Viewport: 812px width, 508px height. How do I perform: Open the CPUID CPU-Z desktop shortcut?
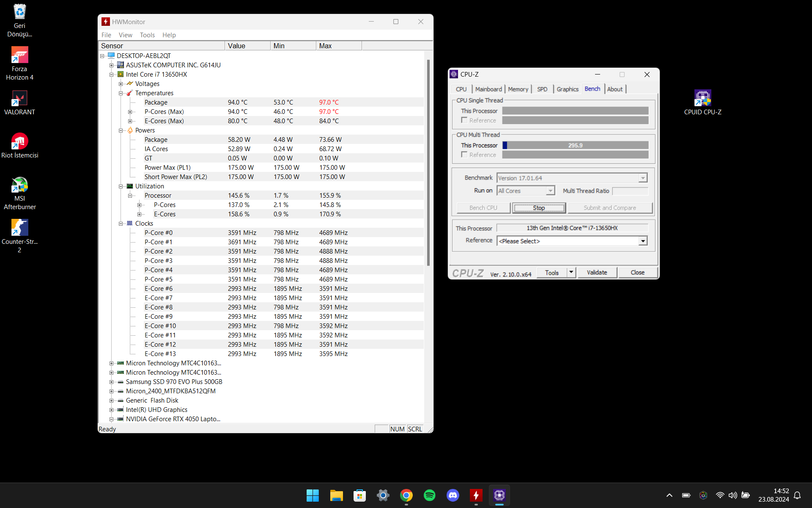[x=702, y=99]
